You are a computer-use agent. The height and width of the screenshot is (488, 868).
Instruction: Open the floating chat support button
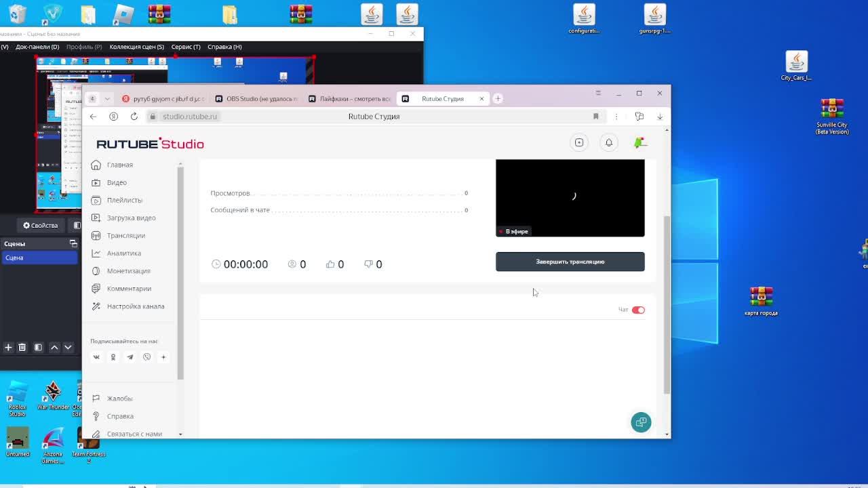click(x=641, y=422)
